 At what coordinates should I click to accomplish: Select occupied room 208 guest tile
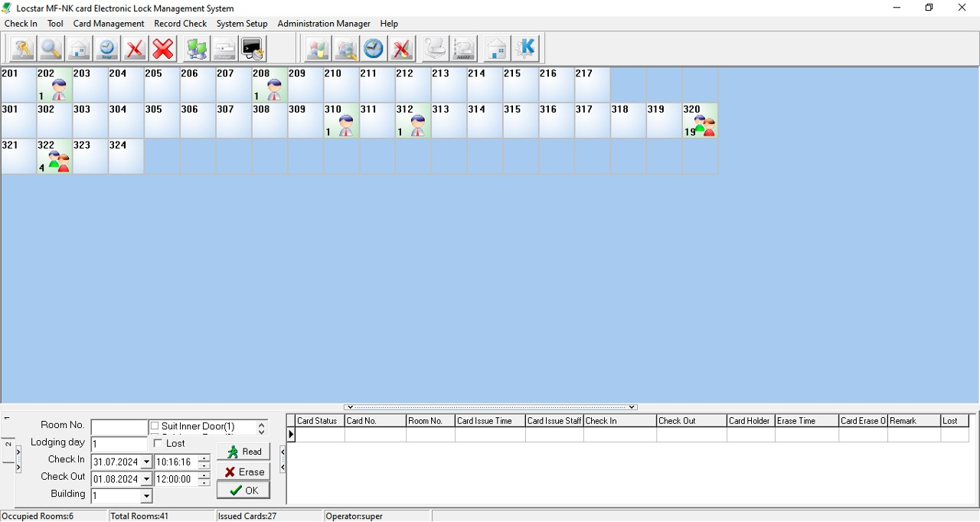269,85
